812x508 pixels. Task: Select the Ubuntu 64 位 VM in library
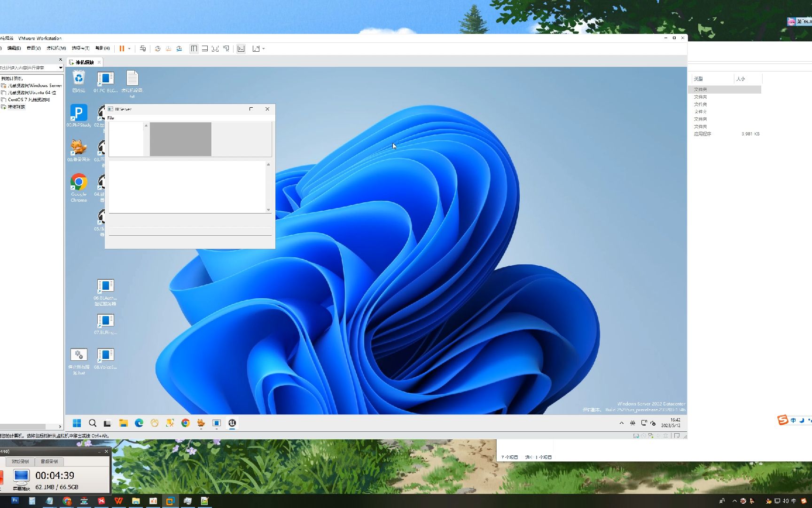click(x=29, y=93)
